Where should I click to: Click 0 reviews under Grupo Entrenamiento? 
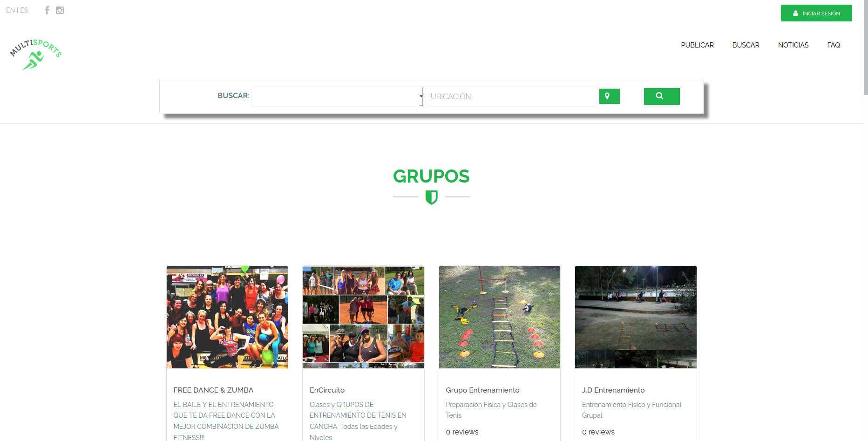click(x=462, y=432)
